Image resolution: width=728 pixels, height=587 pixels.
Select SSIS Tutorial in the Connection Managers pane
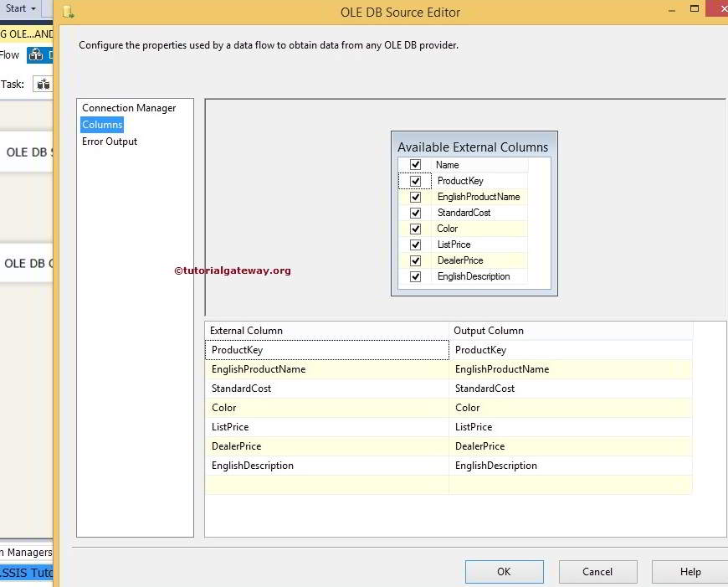[x=25, y=573]
